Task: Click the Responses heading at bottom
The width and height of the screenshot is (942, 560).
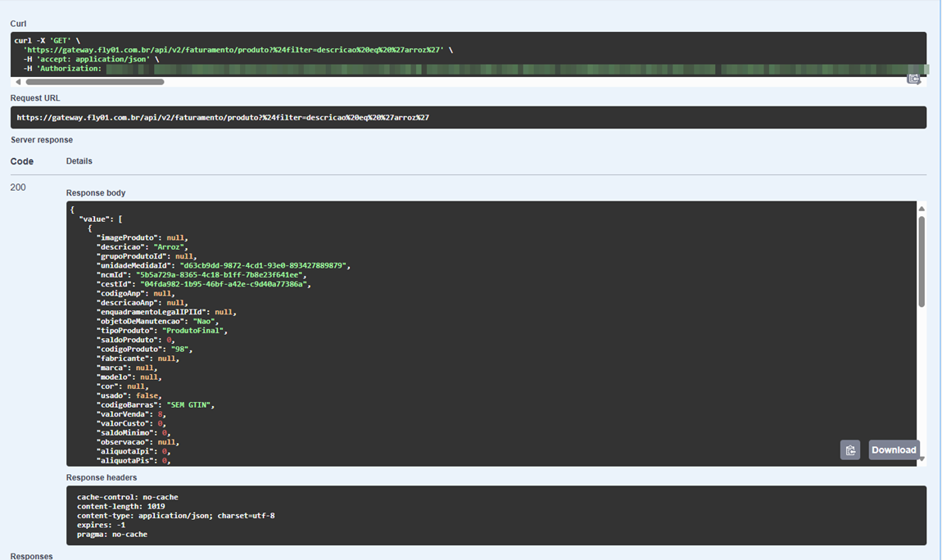Action: [x=31, y=556]
